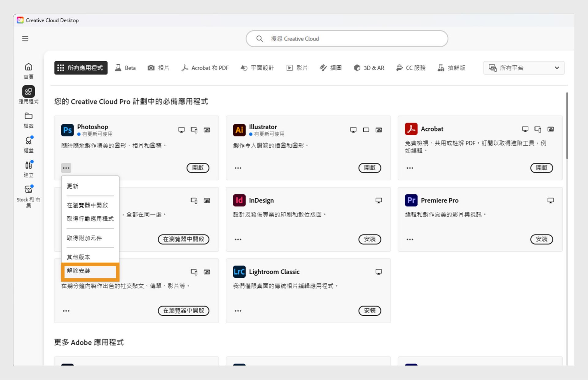Open the Illustrator ellipsis options menu
The height and width of the screenshot is (380, 588).
[238, 168]
